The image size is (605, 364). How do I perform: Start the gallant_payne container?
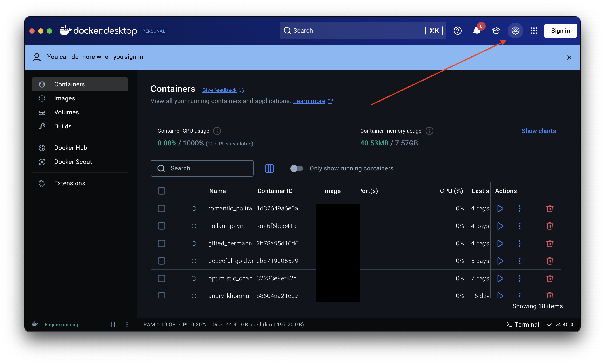(500, 226)
